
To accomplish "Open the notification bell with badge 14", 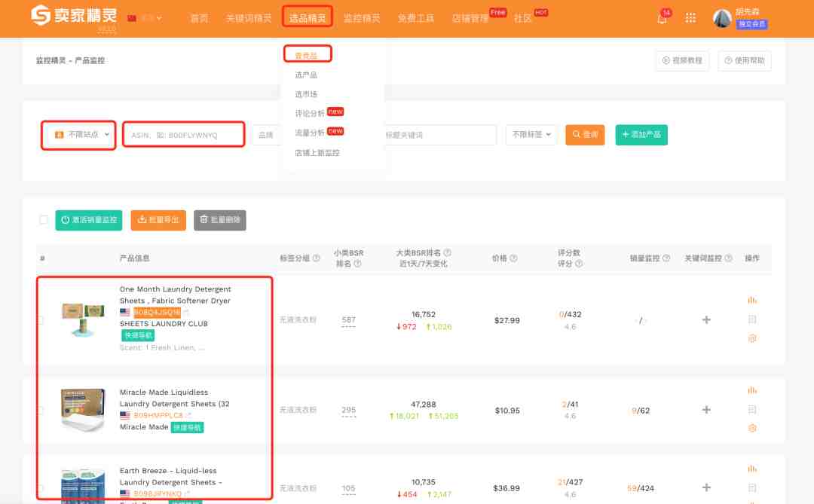I will (x=663, y=18).
